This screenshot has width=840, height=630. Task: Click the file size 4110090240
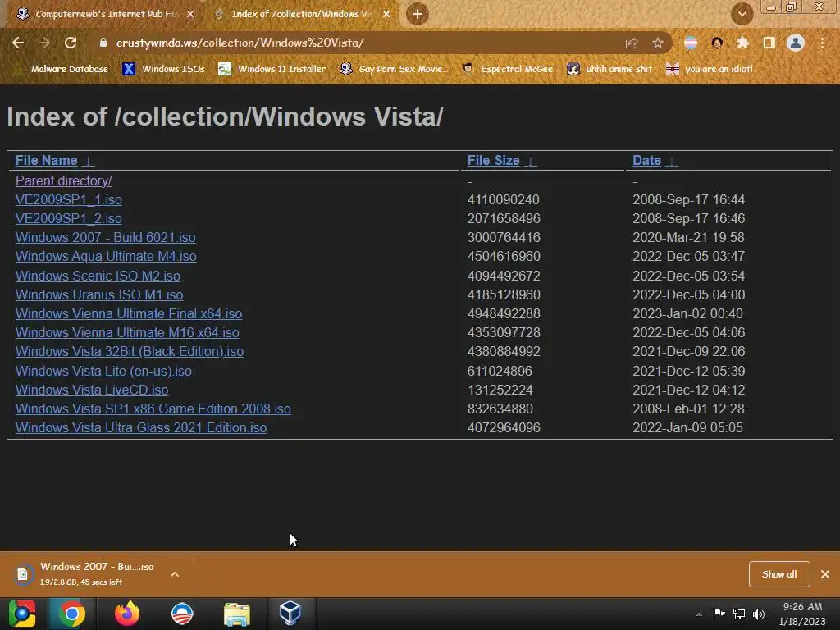503,200
